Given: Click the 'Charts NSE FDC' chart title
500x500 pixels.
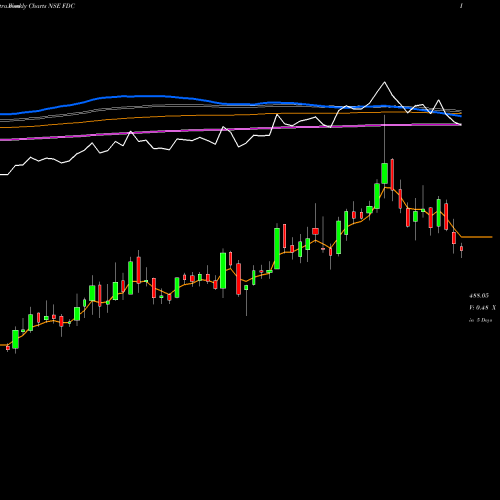Looking at the screenshot, I should (52, 6).
